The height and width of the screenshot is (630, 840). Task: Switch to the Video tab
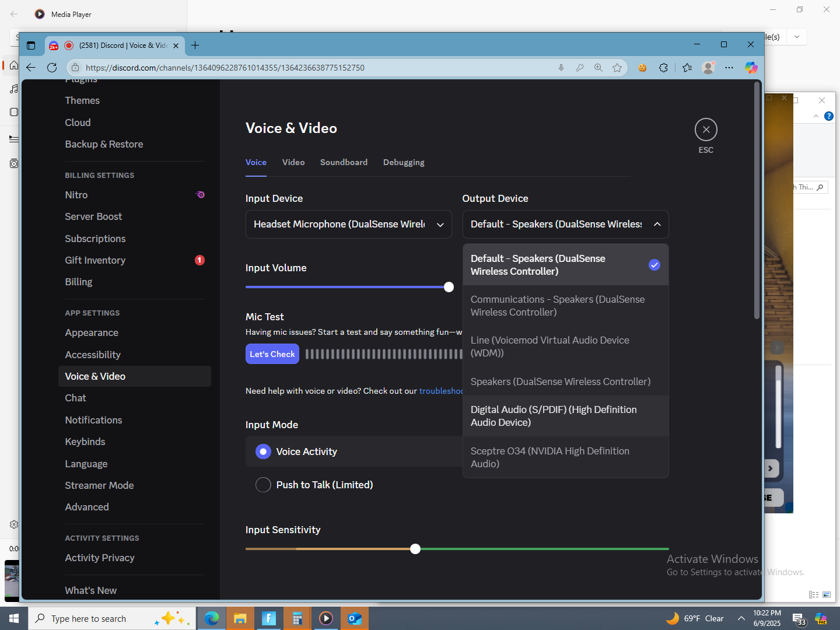[293, 162]
